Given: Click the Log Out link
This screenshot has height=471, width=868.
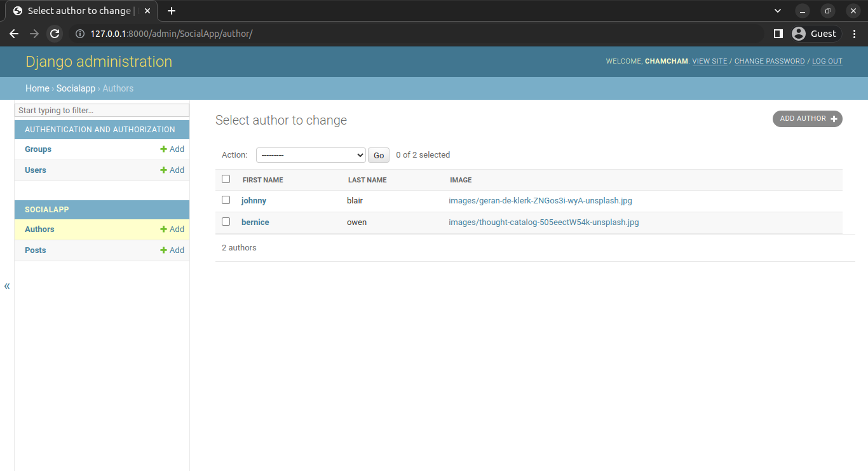Looking at the screenshot, I should (x=827, y=62).
